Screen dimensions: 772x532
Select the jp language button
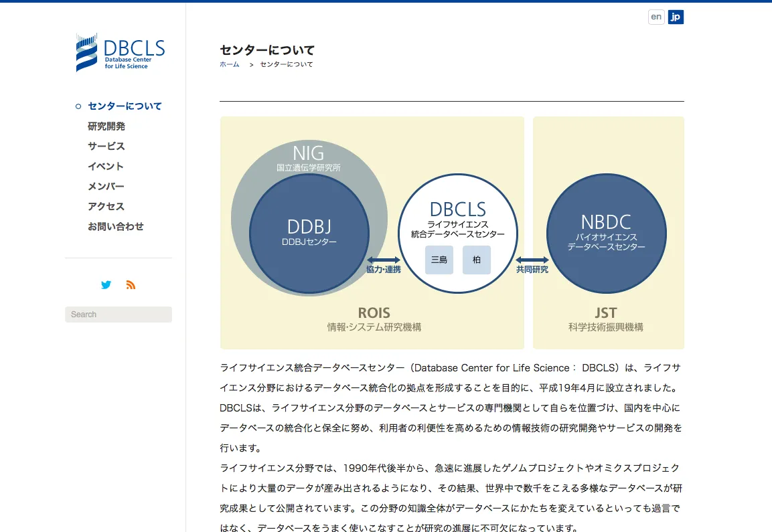[x=676, y=17]
